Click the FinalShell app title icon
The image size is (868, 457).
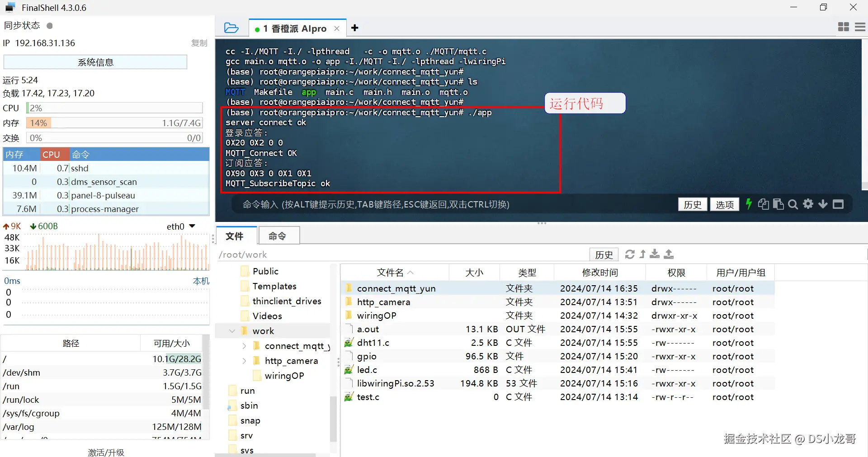coord(10,7)
